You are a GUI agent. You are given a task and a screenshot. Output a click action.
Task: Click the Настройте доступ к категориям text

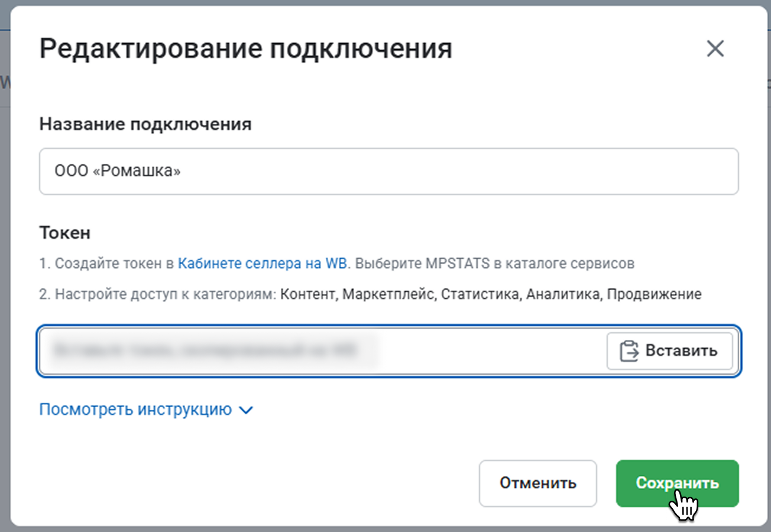[166, 294]
